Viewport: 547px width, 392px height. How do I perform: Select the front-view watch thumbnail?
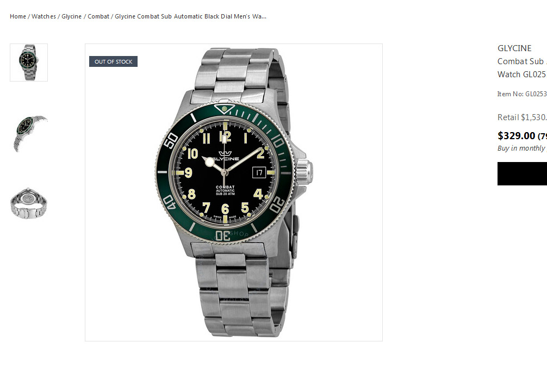pos(29,63)
